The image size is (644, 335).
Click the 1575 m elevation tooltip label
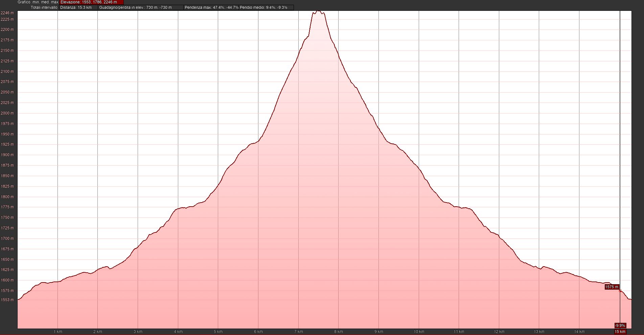[x=612, y=287]
